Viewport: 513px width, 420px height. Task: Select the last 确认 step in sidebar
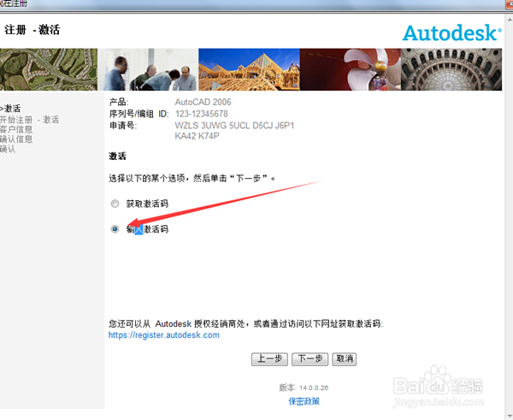[x=8, y=149]
